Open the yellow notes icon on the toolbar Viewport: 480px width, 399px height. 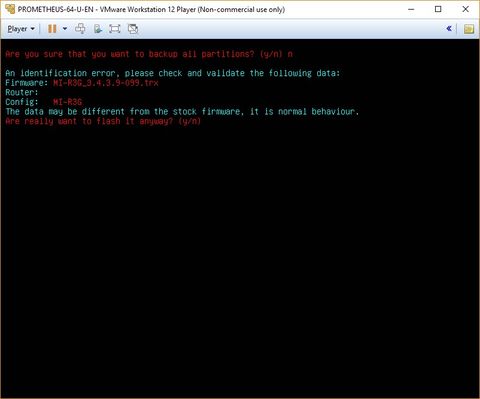(x=469, y=29)
